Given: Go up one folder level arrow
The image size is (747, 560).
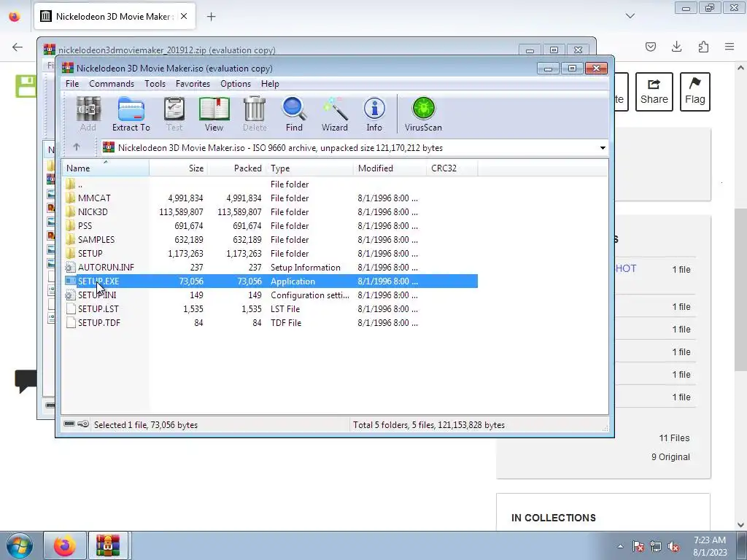Looking at the screenshot, I should (77, 147).
